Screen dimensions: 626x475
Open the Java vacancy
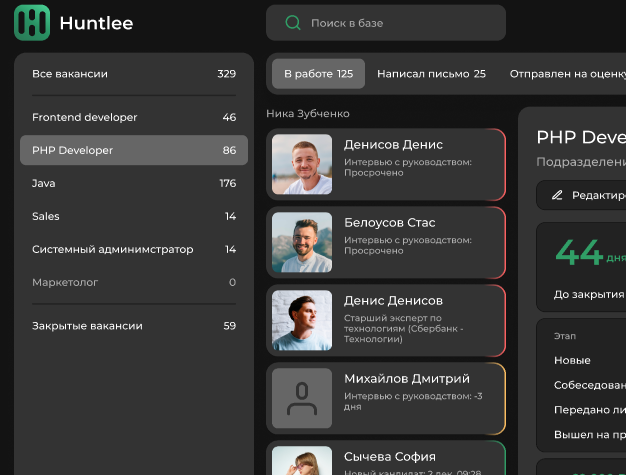[134, 183]
